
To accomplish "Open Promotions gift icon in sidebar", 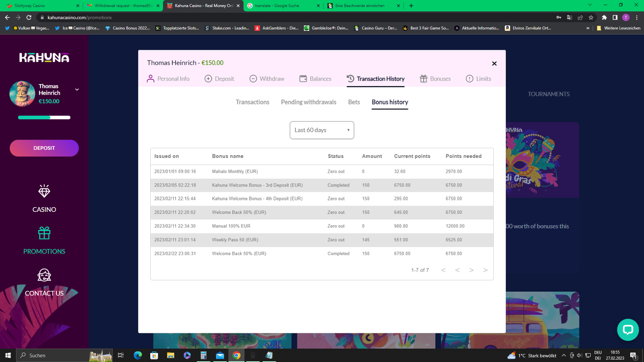I will (44, 233).
